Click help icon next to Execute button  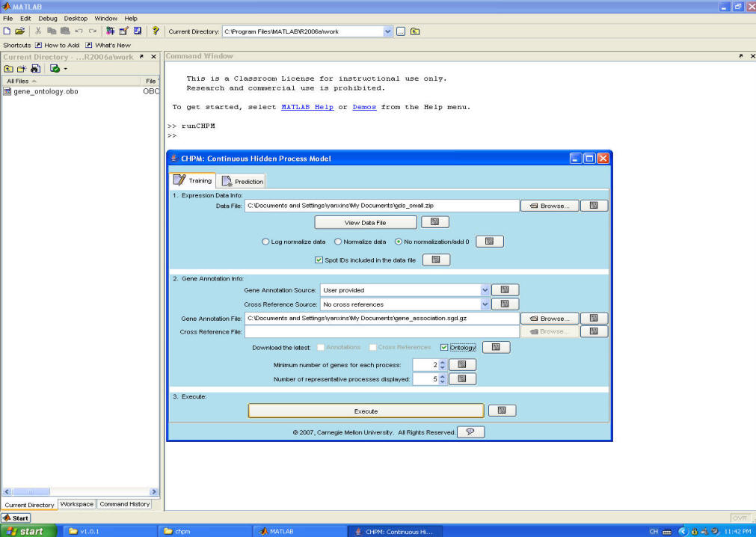coord(502,411)
